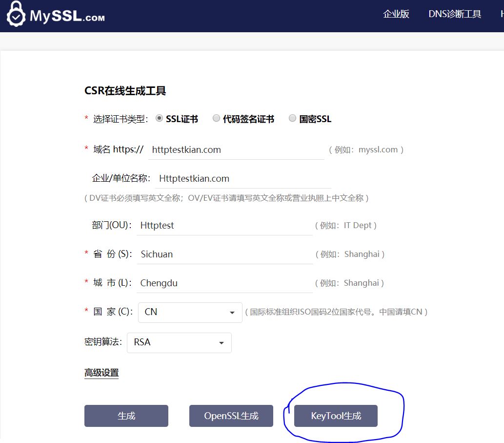Open the 密钥算法 RSA dropdown
The width and height of the screenshot is (504, 443).
pos(179,342)
